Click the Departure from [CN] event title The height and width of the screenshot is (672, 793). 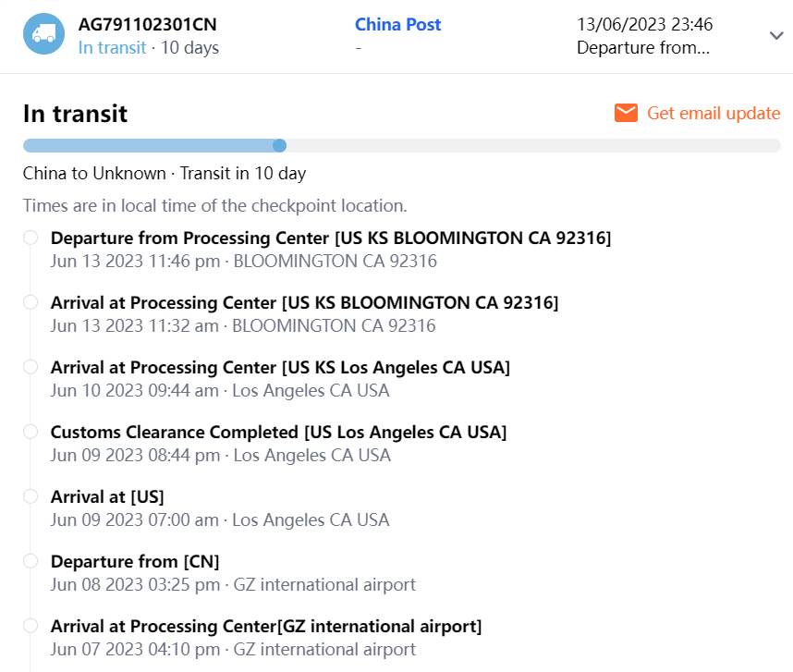[x=135, y=561]
